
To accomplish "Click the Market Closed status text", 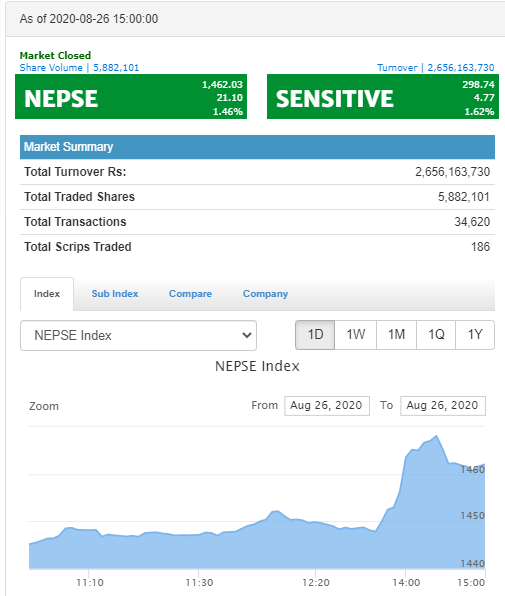I will [55, 55].
